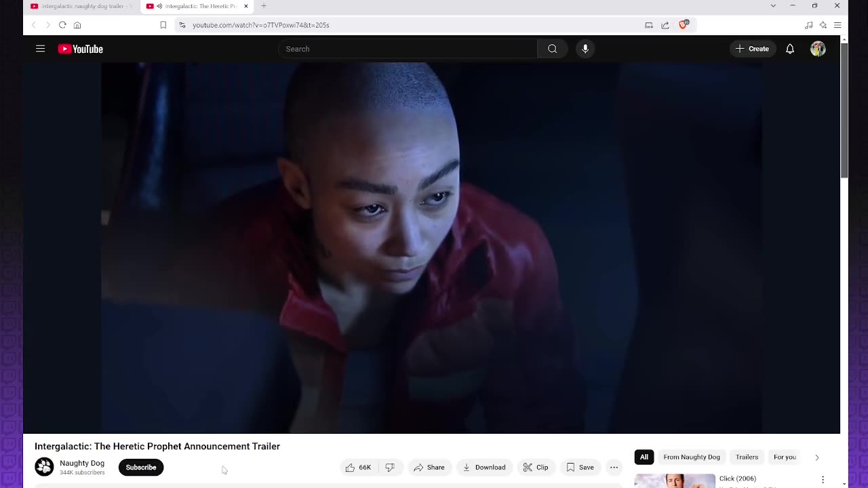Click the 344K subscribers text
This screenshot has height=488, width=868.
click(x=82, y=472)
